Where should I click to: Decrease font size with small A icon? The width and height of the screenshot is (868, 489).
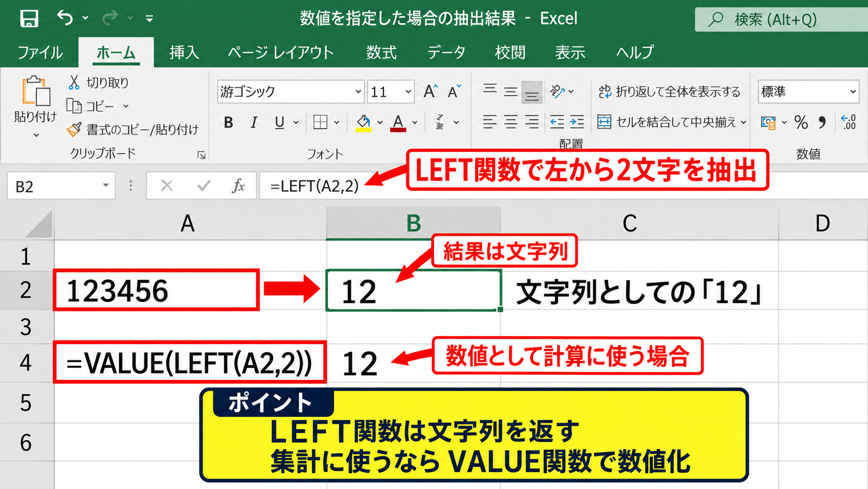pyautogui.click(x=455, y=92)
